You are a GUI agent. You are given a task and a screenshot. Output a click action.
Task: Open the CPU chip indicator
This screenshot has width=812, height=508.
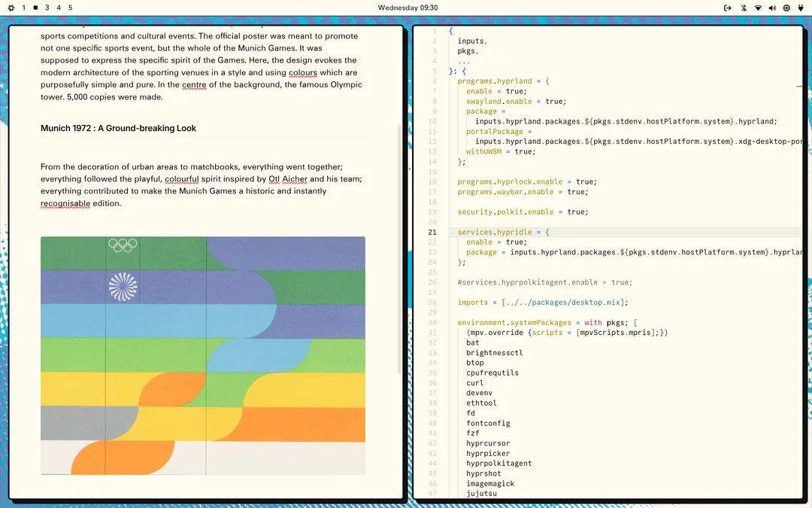786,8
